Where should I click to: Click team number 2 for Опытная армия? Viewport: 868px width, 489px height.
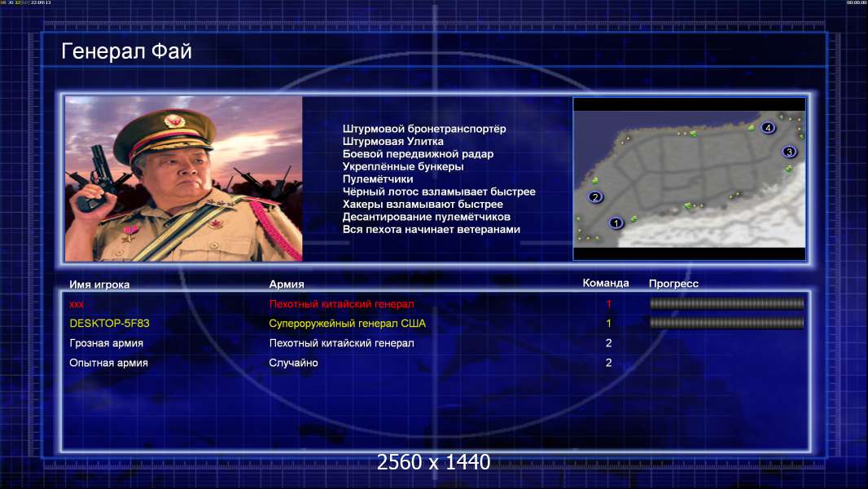608,363
